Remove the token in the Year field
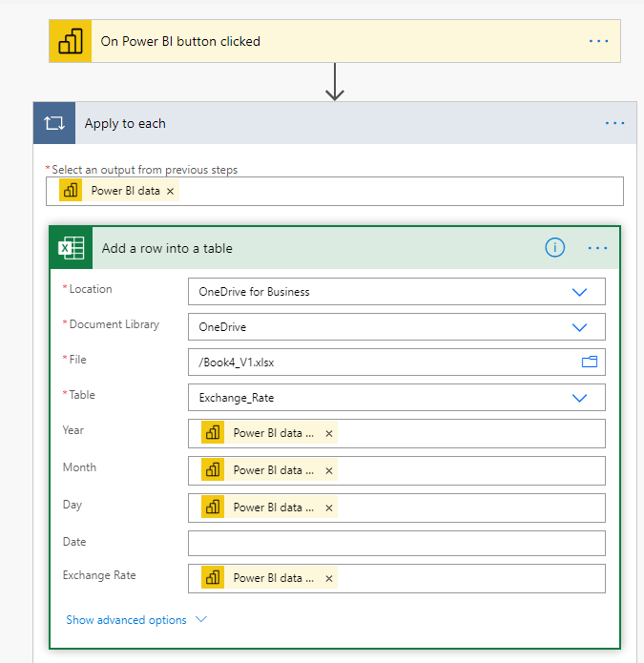Screen dimensions: 644x663 click(329, 433)
